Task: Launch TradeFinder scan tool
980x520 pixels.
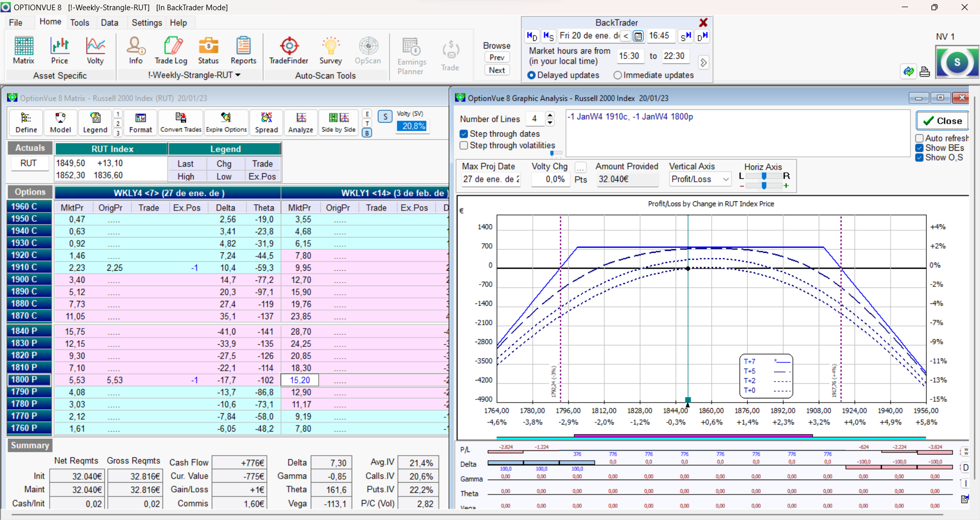Action: tap(289, 50)
